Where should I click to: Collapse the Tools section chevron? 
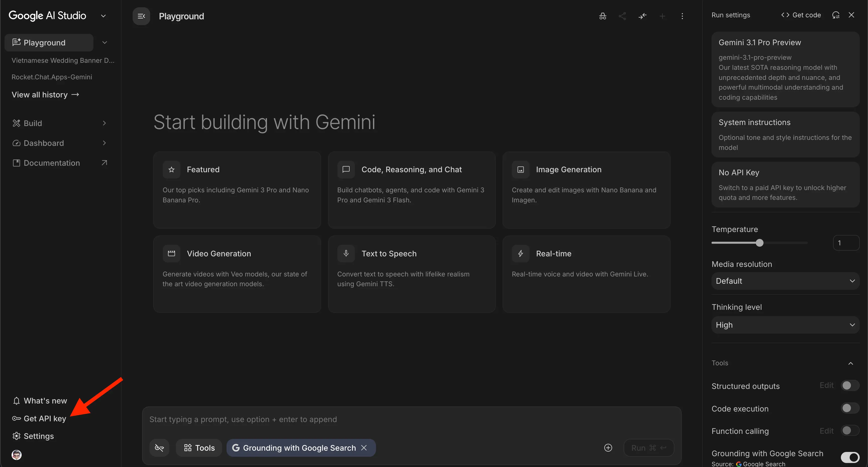point(850,363)
